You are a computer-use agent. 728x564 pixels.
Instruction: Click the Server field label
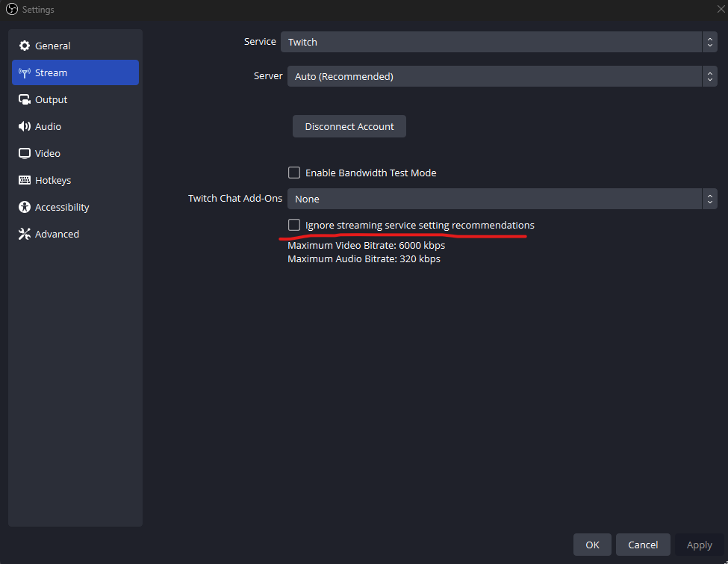pos(268,75)
